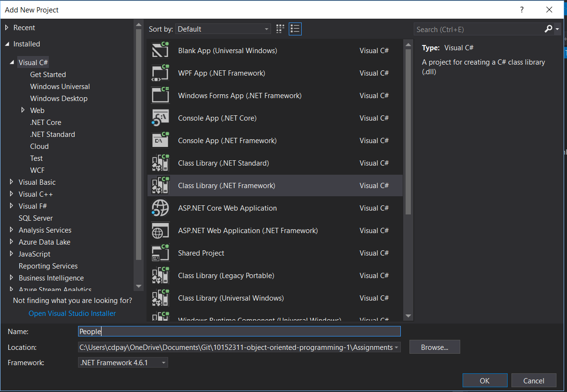Viewport: 567px width, 392px height.
Task: Expand the Visual F# node
Action: [x=11, y=206]
